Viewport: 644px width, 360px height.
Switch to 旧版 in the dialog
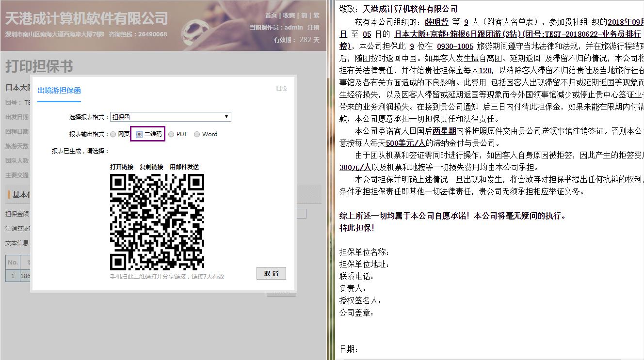(281, 88)
